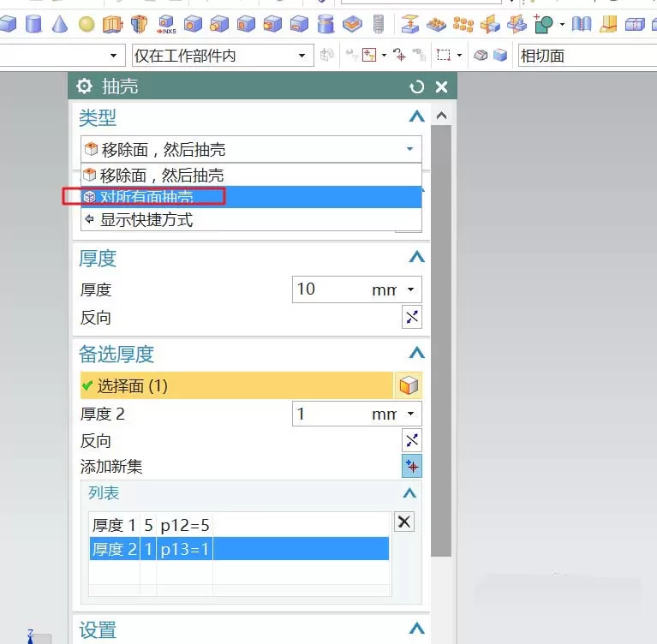The image size is (657, 644).
Task: Click the 厚度 value field showing 10
Action: point(330,289)
